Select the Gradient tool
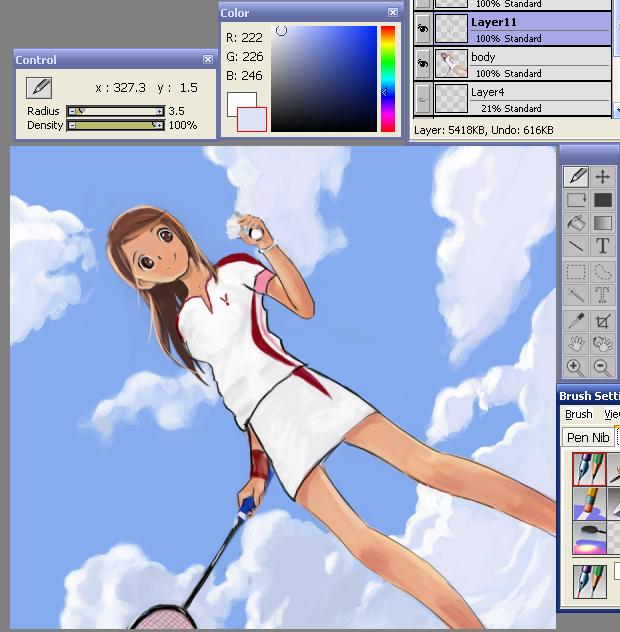620x632 pixels. pos(603,223)
